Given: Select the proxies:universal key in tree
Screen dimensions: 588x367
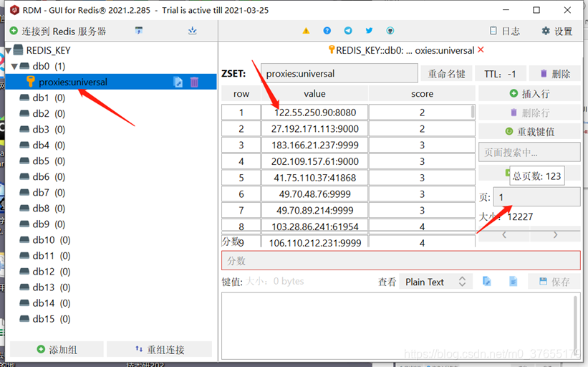Looking at the screenshot, I should click(111, 82).
